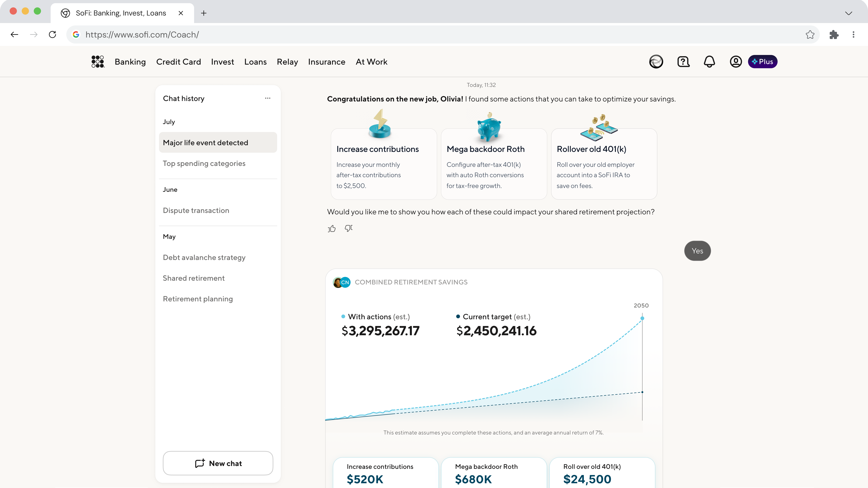
Task: Open the Credit Card menu item
Action: tap(178, 62)
